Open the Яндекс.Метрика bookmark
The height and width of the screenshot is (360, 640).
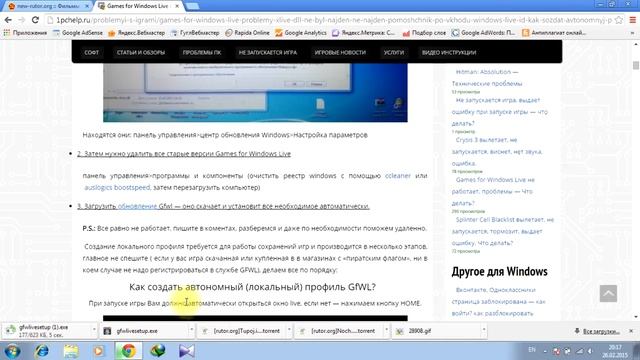364,33
